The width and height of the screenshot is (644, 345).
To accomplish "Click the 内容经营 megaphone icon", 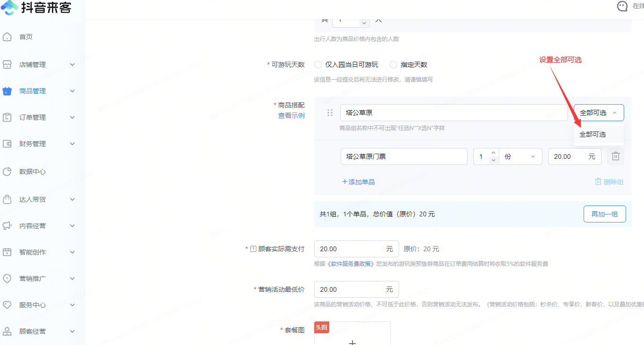I will [x=7, y=226].
